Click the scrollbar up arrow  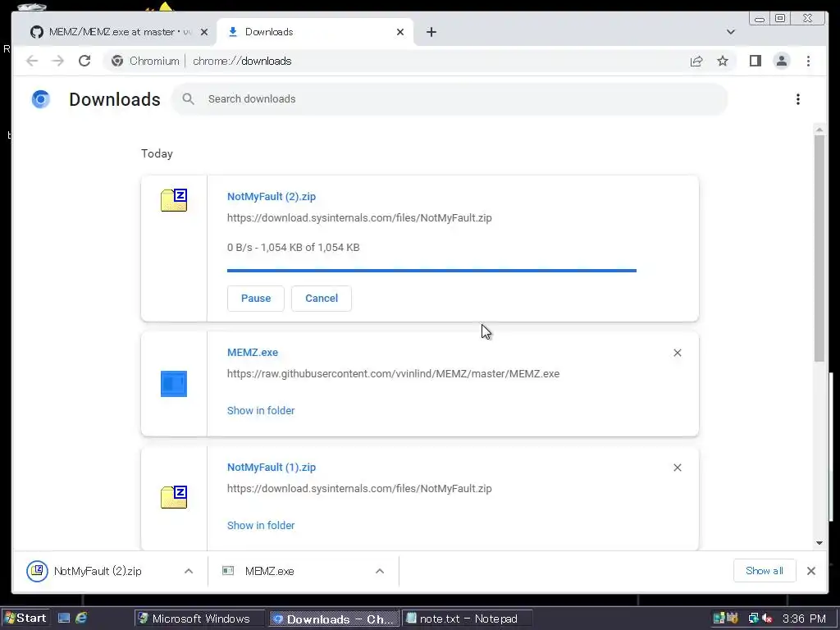(x=819, y=129)
